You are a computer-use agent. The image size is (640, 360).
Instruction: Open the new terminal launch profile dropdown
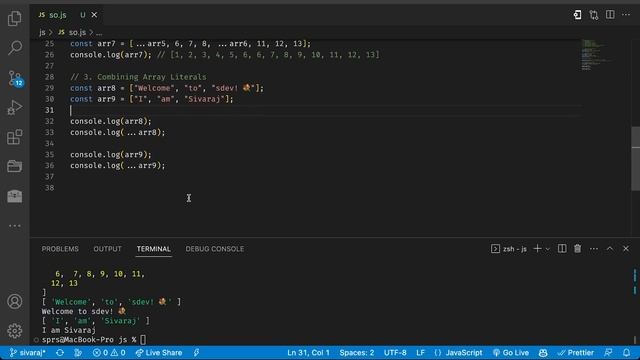[x=548, y=249]
